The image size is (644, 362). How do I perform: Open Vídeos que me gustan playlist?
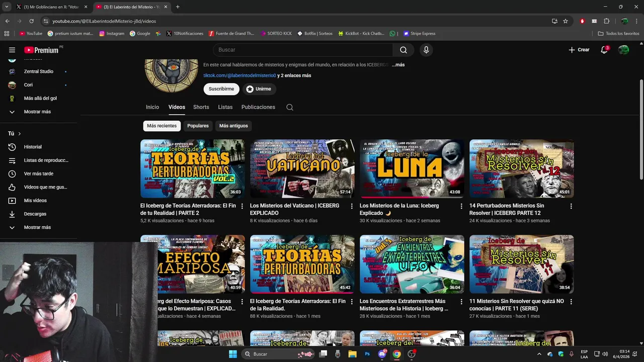click(x=39, y=187)
